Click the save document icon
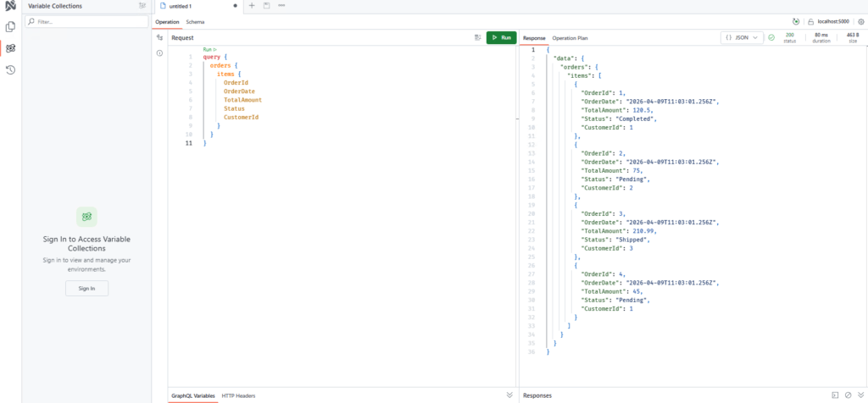 coord(266,6)
